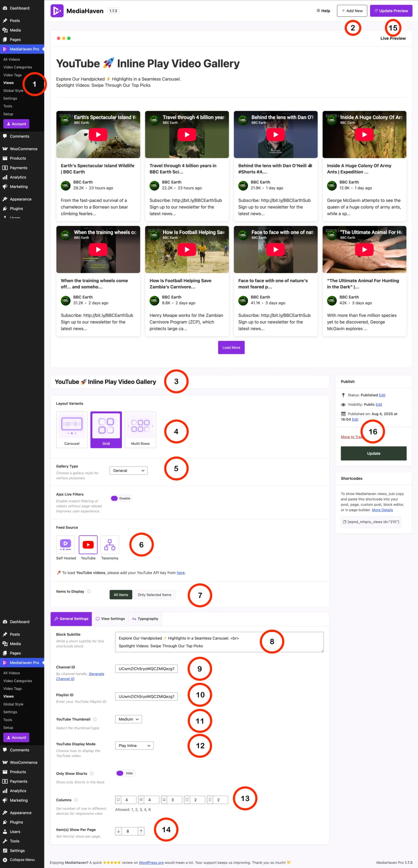Click Edit link next to Status: Published
418x868 pixels.
382,395
